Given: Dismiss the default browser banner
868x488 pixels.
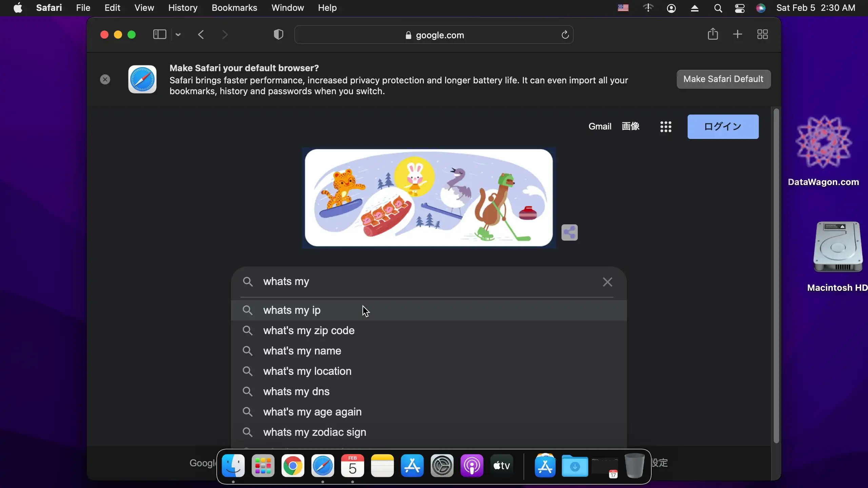Looking at the screenshot, I should pos(105,79).
